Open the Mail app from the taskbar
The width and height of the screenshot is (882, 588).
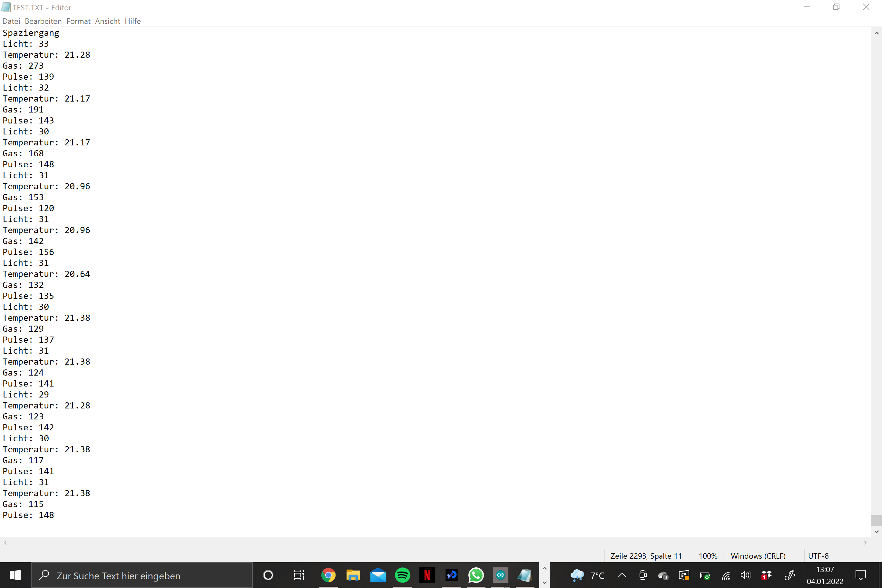[377, 575]
